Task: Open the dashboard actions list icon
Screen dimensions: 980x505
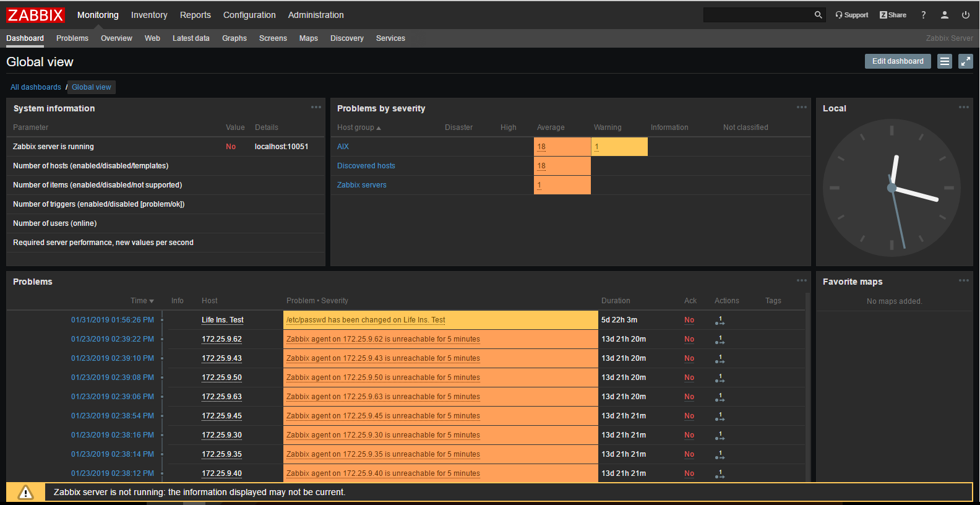Action: (x=944, y=61)
